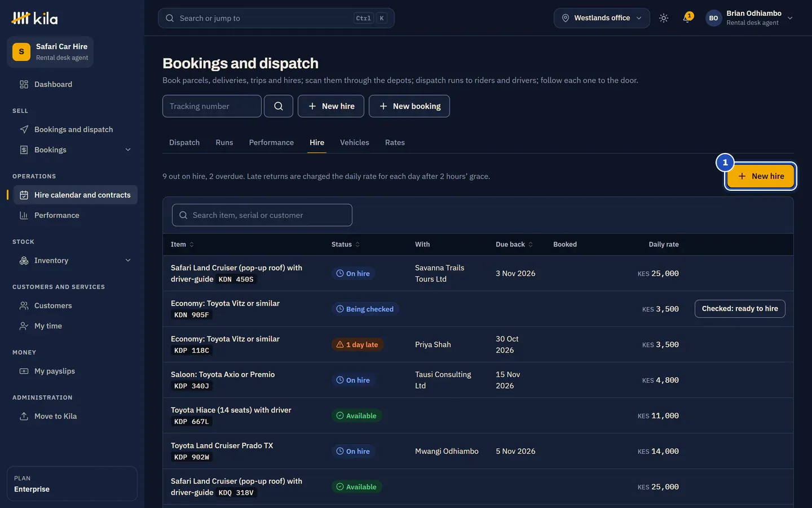The image size is (812, 508).
Task: Click the Enterprise plan card in sidebar
Action: [72, 484]
